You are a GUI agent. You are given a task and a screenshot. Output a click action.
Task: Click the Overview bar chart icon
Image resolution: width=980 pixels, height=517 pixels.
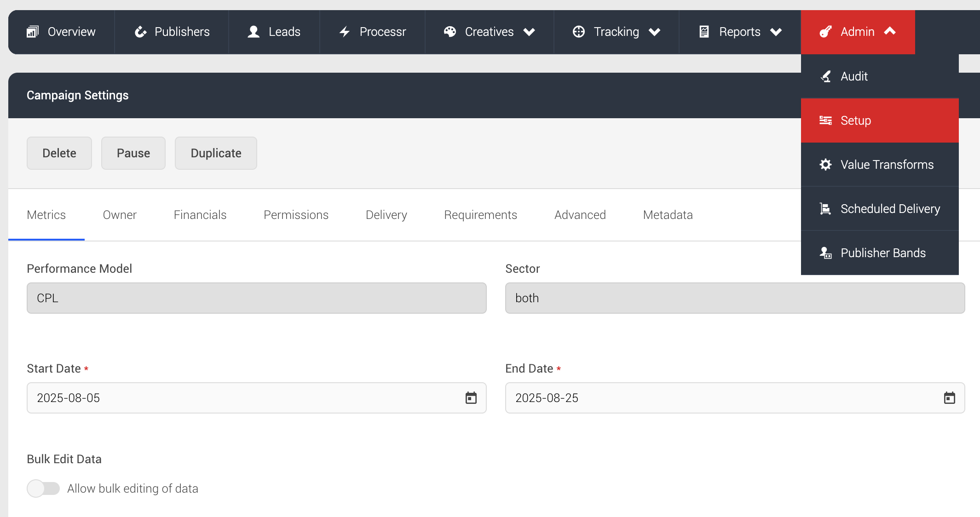click(x=33, y=31)
